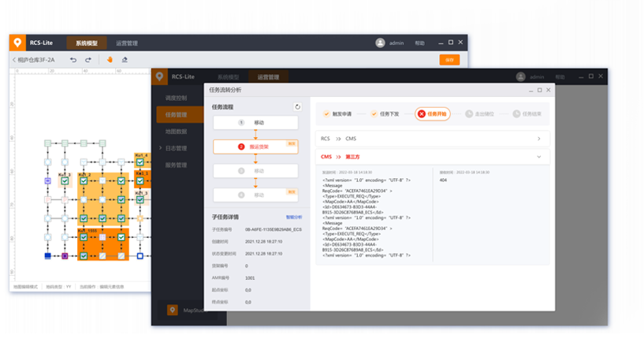Select the hand pan tool
This screenshot has width=644, height=353.
coord(110,60)
